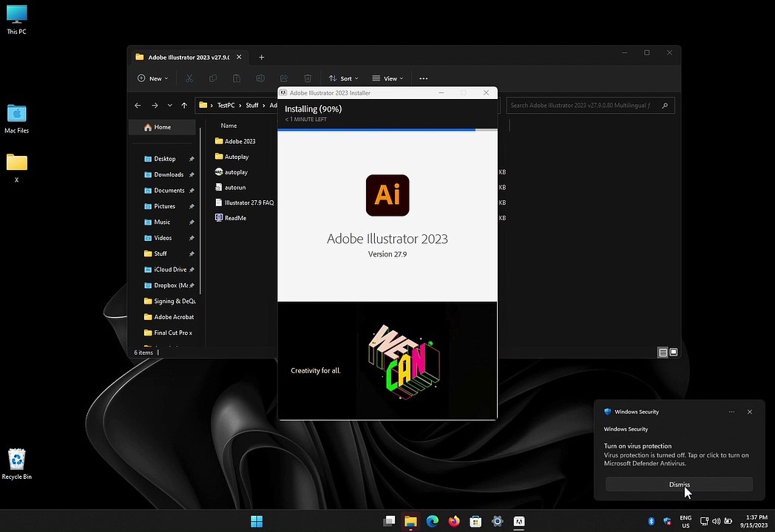Image resolution: width=775 pixels, height=532 pixels.
Task: Click the Copy icon in File Explorer toolbar
Action: [213, 78]
